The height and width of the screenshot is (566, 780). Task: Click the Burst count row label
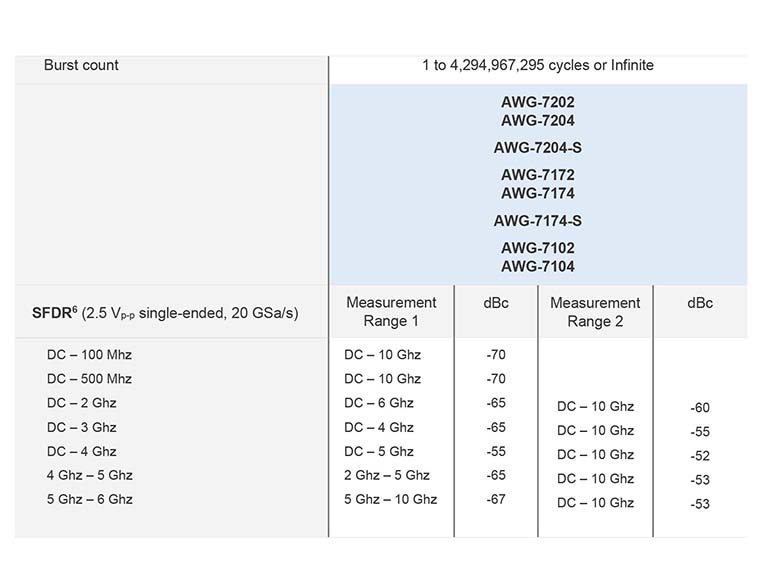pyautogui.click(x=81, y=65)
